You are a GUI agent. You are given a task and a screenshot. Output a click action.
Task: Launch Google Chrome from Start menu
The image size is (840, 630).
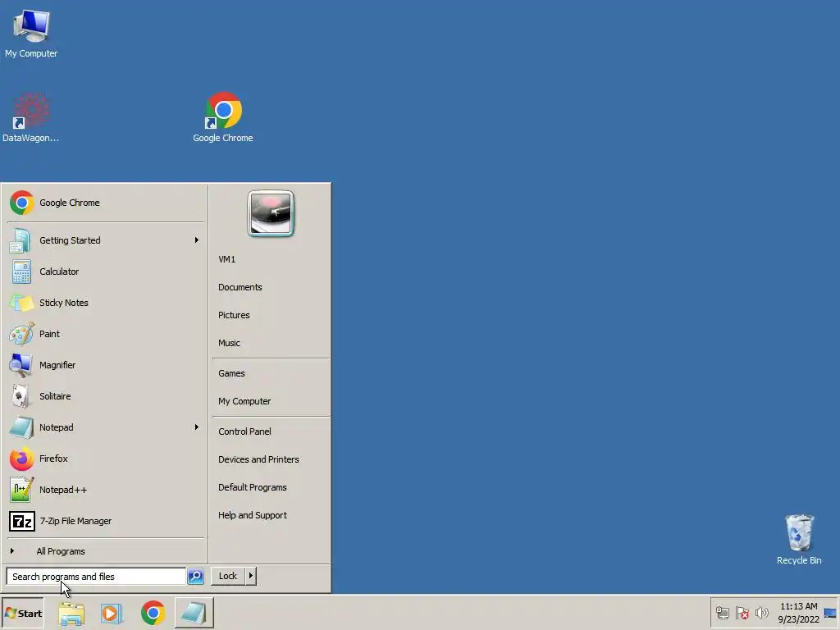pos(106,203)
